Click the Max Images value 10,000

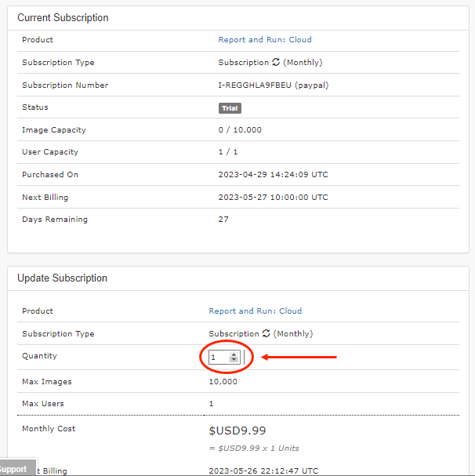pos(223,382)
